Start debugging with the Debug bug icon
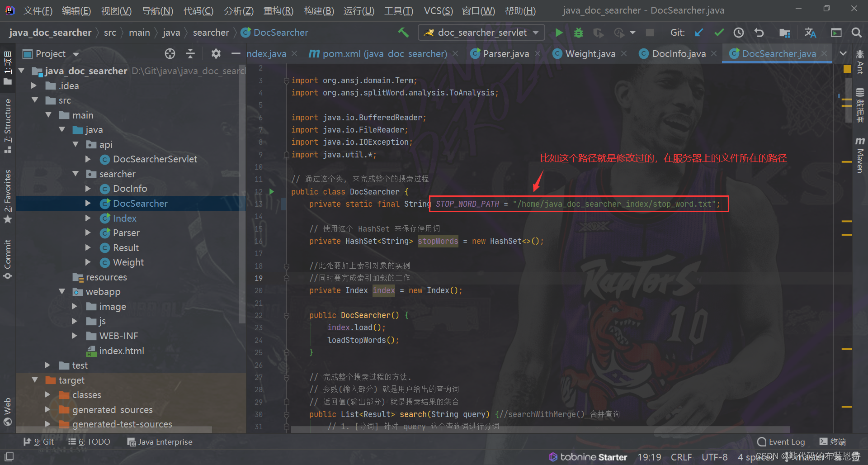The image size is (868, 465). 578,33
